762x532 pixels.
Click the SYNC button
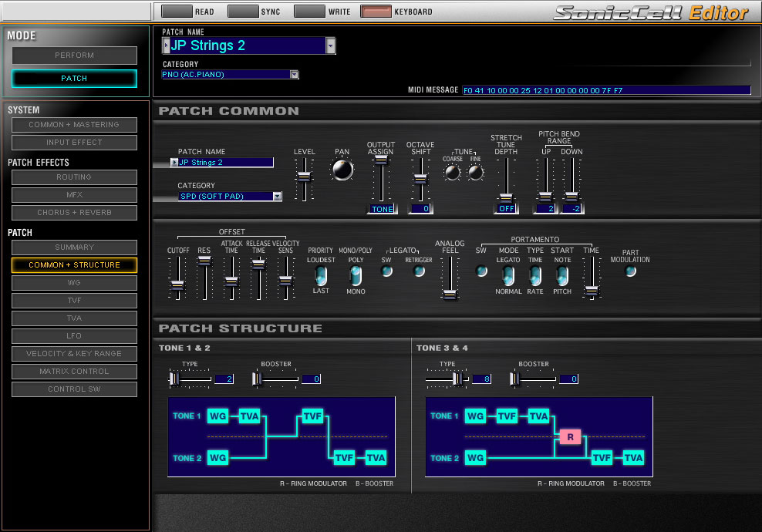(243, 11)
